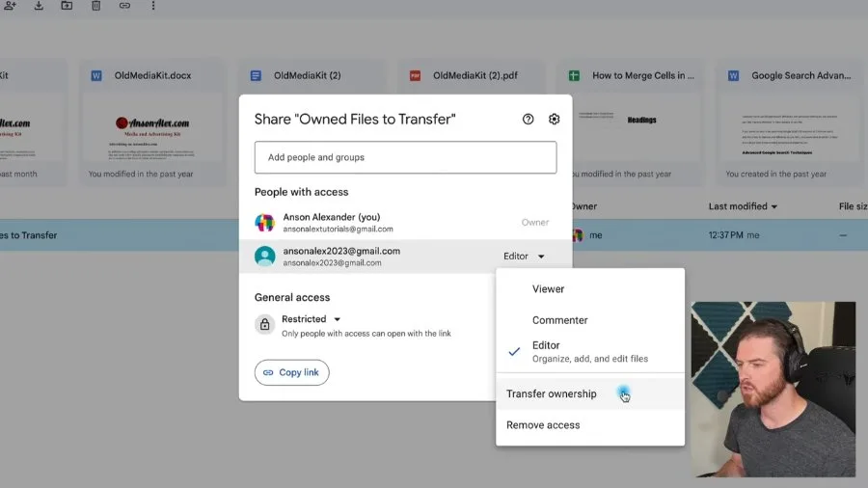
Task: Click the OldMediaKit (2) file title
Action: [x=308, y=76]
